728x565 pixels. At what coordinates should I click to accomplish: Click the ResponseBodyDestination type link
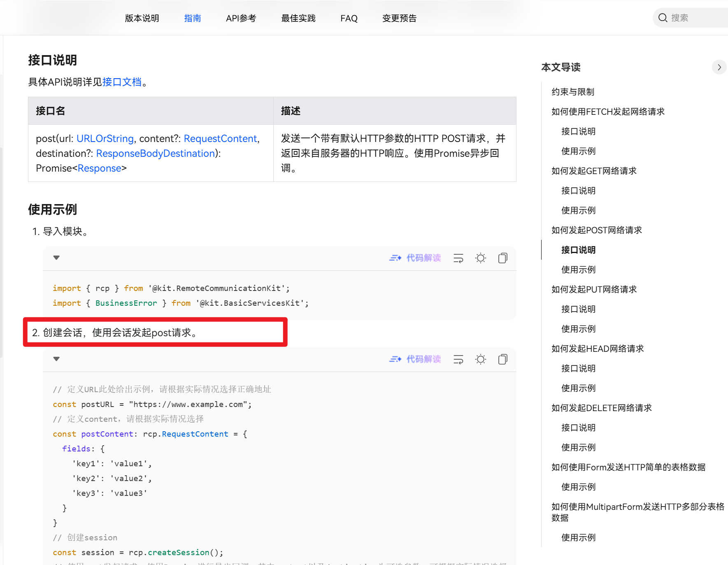156,153
